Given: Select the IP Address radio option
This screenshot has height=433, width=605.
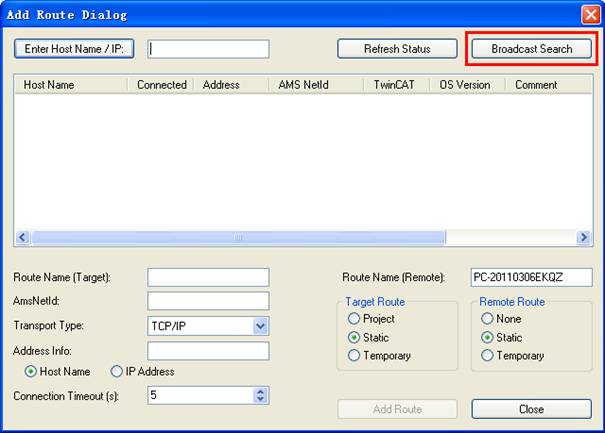Looking at the screenshot, I should pos(117,371).
